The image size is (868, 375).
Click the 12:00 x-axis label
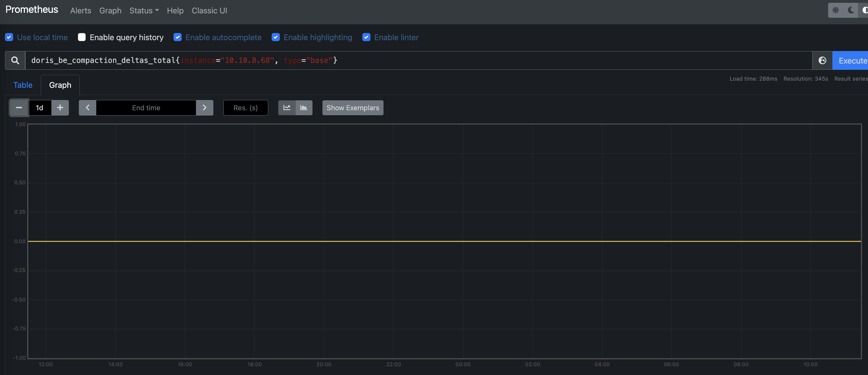tap(45, 364)
